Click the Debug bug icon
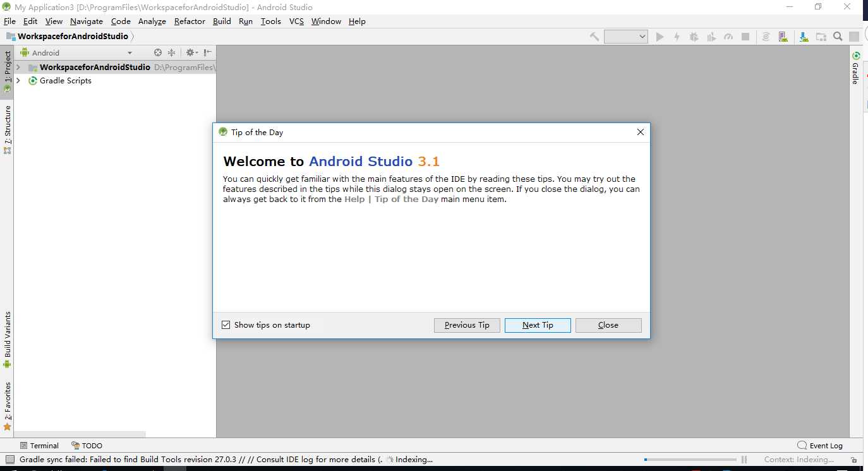This screenshot has height=471, width=868. (694, 37)
